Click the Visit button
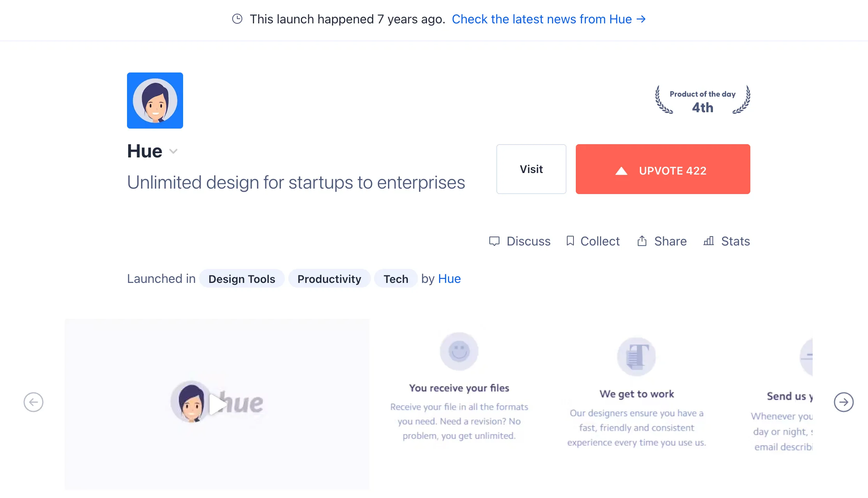868x498 pixels. point(531,169)
